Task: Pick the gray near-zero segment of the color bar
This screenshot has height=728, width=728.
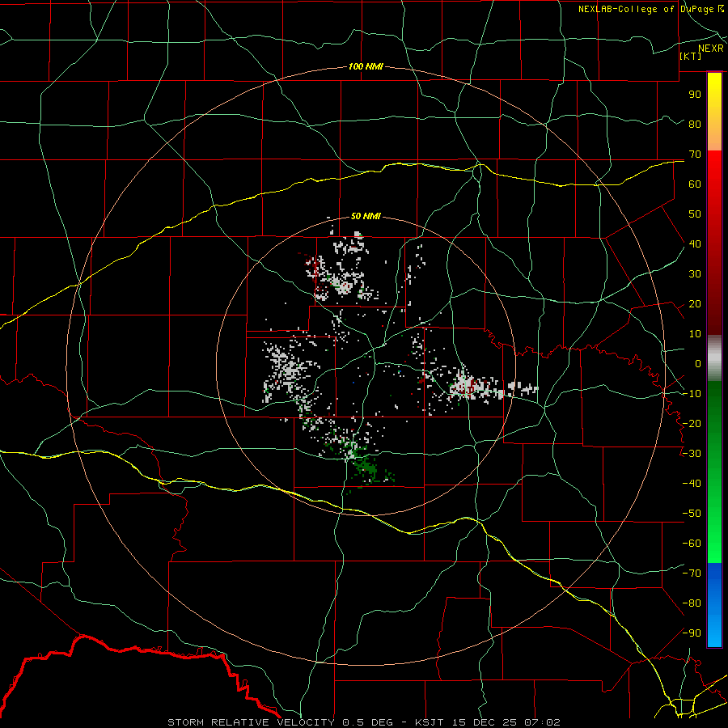Action: pos(714,358)
